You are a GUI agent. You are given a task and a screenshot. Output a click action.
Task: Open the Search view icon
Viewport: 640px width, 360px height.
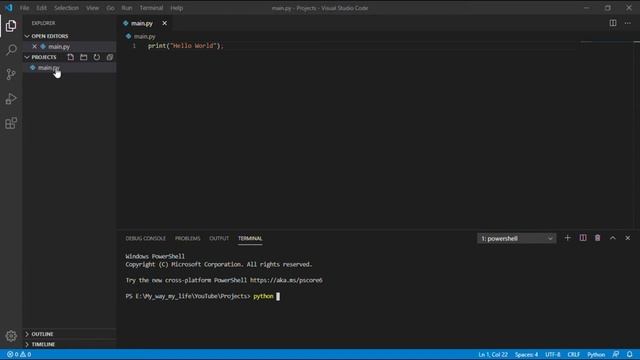point(11,50)
